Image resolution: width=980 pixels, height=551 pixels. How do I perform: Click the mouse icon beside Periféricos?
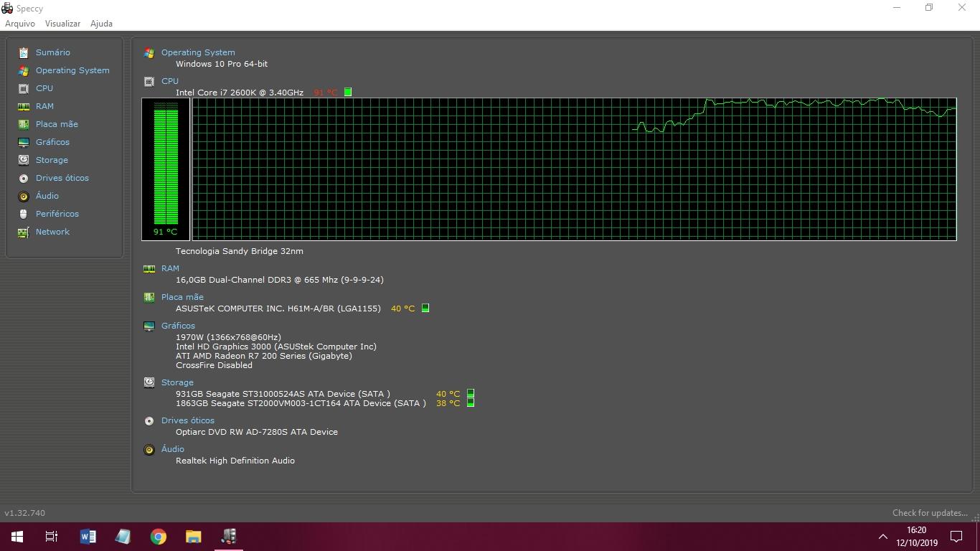pyautogui.click(x=24, y=214)
